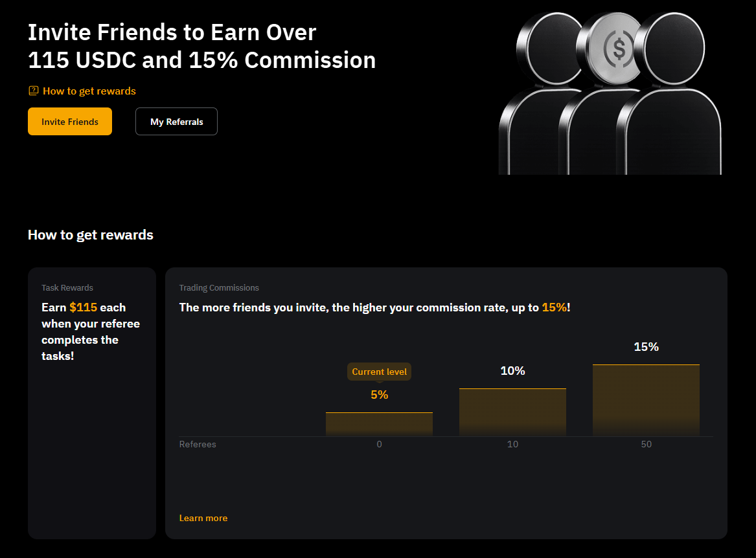Click the 15% label above the tallest bar

pyautogui.click(x=646, y=347)
